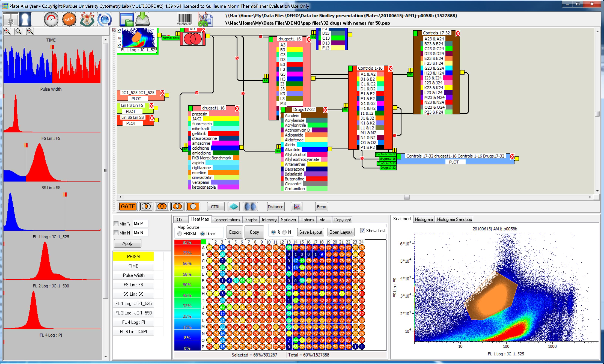Click the Save Layout button
The image size is (604, 364).
pyautogui.click(x=310, y=232)
